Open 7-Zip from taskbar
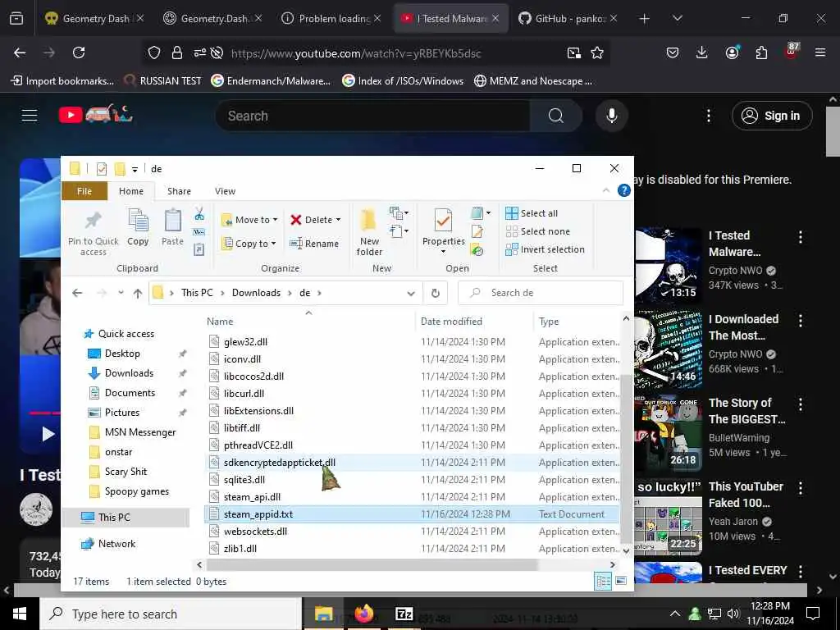This screenshot has width=840, height=630. click(x=404, y=614)
